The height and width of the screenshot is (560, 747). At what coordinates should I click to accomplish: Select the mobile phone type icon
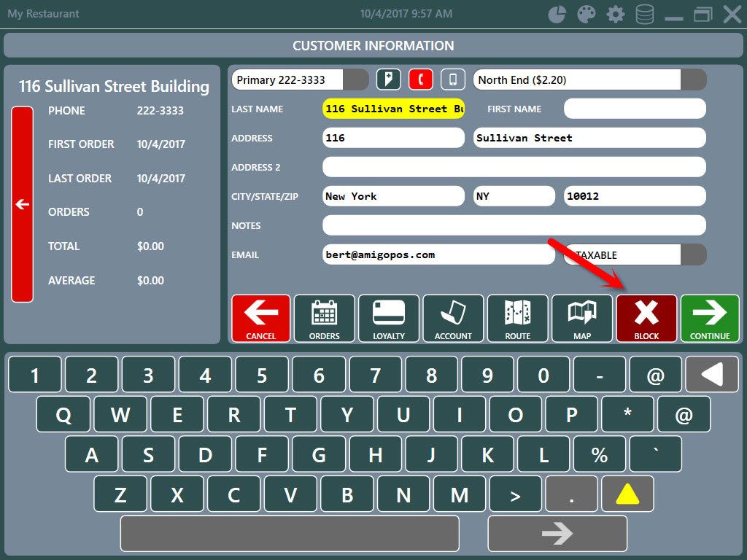(453, 79)
